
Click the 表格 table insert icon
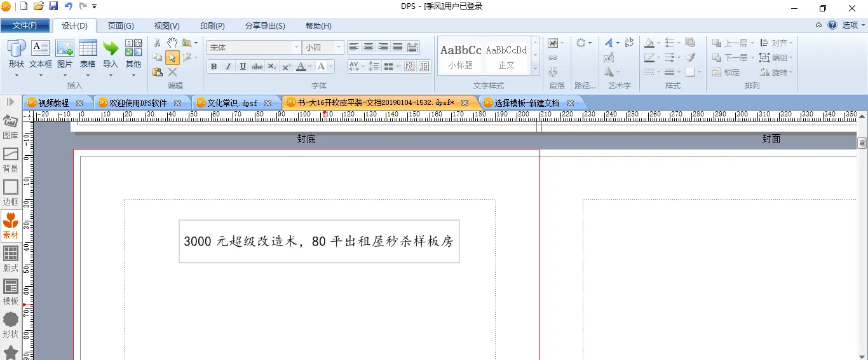tap(88, 48)
